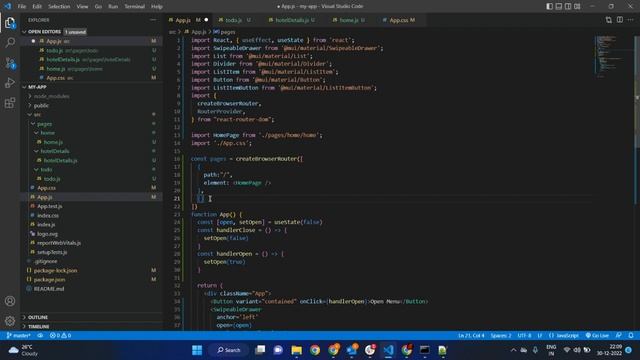Toggle the primary side bar layout icon
Screen dimensions: 640x360
pos(549,6)
